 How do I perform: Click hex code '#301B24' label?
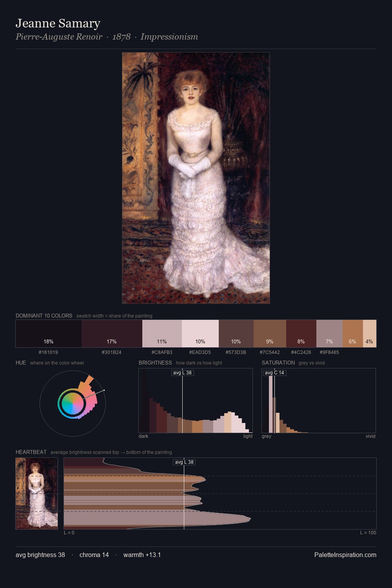(112, 352)
